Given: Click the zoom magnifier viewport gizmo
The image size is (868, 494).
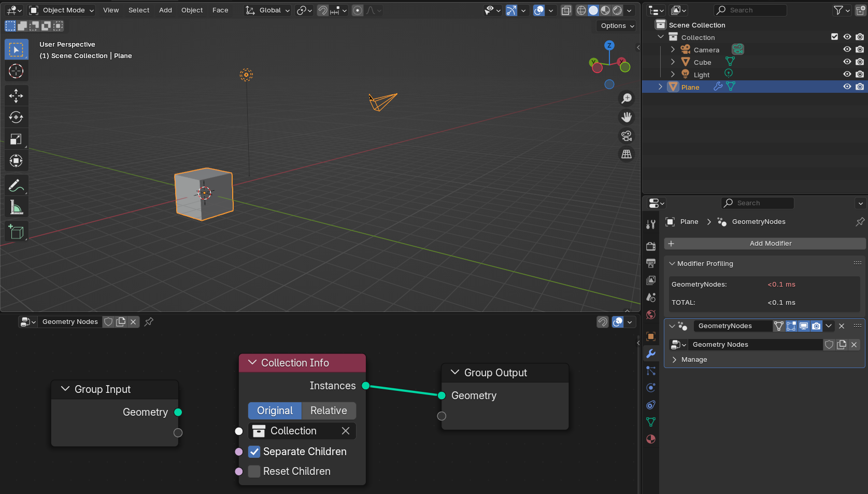Looking at the screenshot, I should pos(627,98).
